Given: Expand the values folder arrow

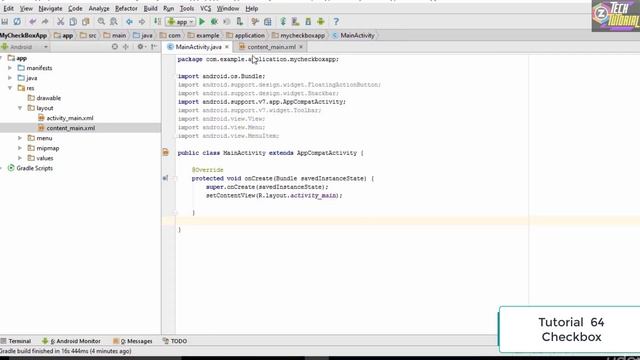Looking at the screenshot, I should pyautogui.click(x=20, y=158).
